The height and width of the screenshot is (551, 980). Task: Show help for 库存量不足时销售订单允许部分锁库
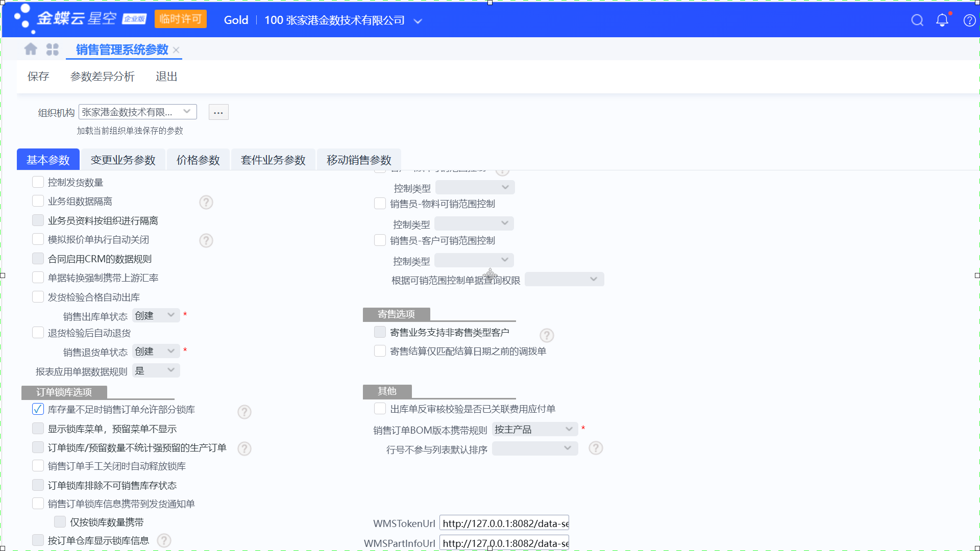(244, 412)
